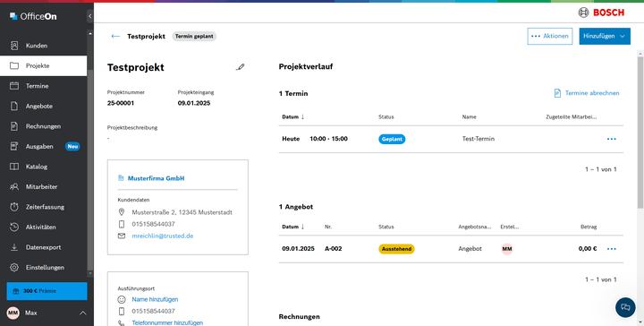Collapse the sidebar with the chevron

coord(90,16)
